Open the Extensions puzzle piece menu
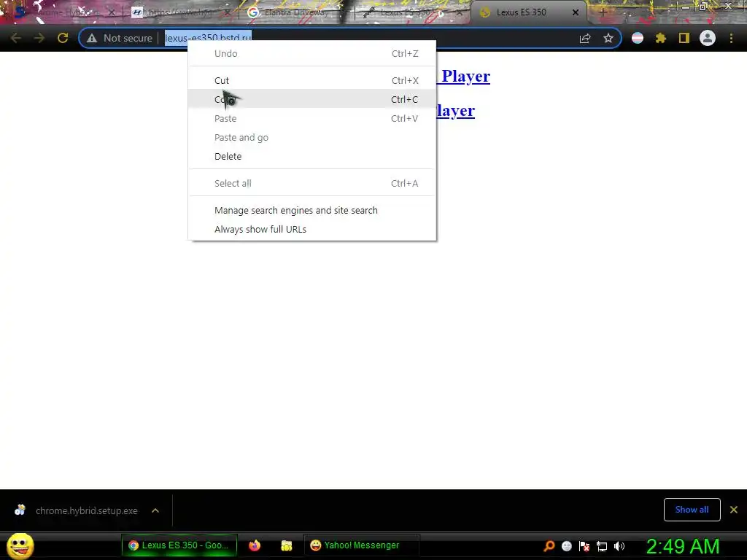747x560 pixels. [661, 38]
